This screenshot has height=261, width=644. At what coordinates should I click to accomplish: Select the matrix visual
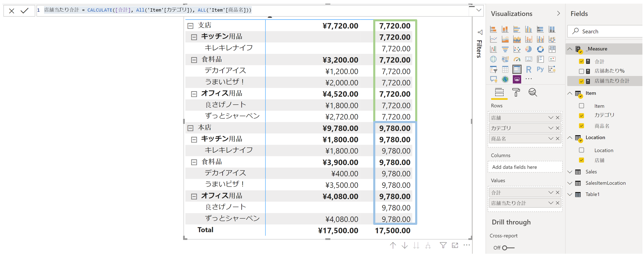(x=517, y=69)
